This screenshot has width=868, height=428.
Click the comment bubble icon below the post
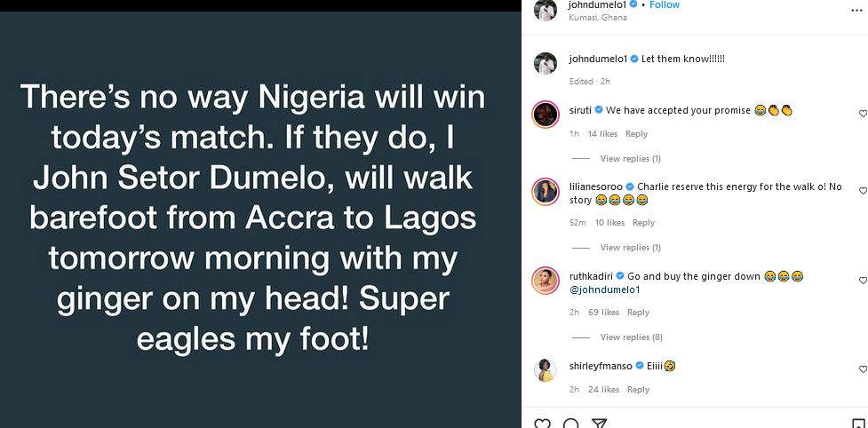[x=571, y=424]
